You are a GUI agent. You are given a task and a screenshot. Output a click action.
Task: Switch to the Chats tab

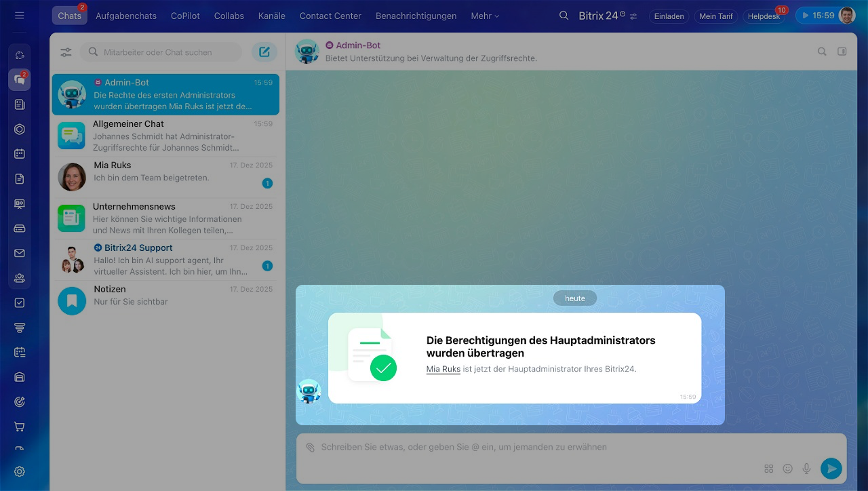(70, 16)
